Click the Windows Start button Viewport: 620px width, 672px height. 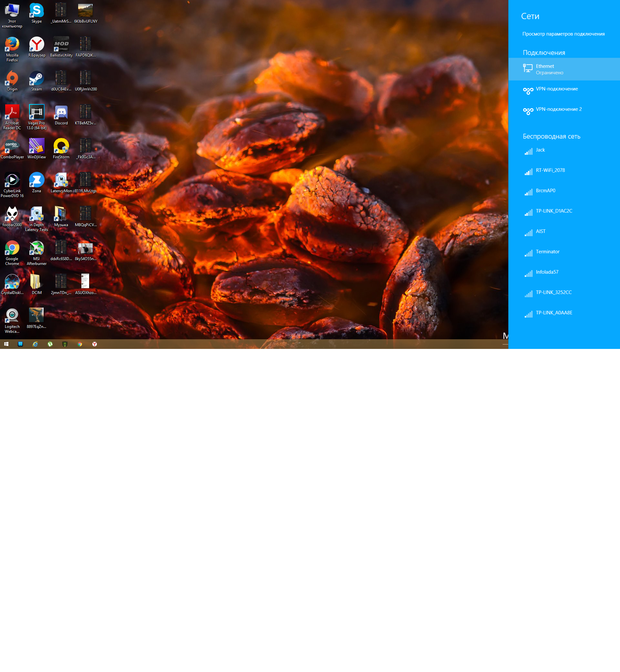6,344
